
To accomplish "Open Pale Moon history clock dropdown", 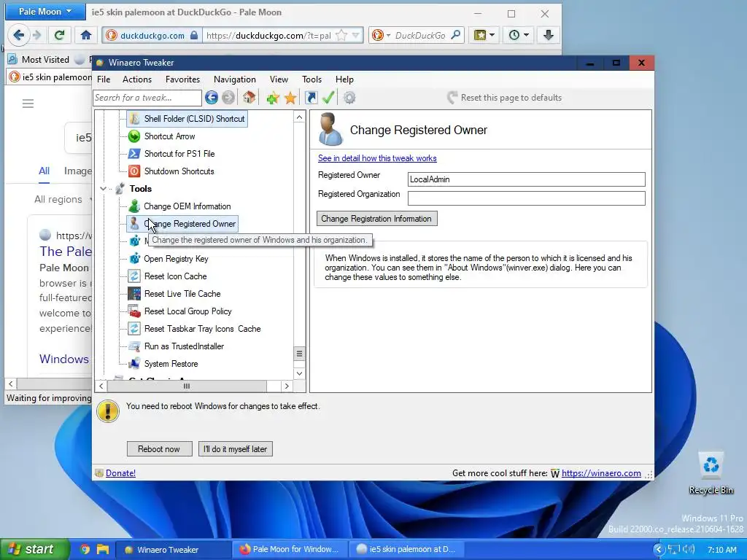I will pyautogui.click(x=519, y=35).
